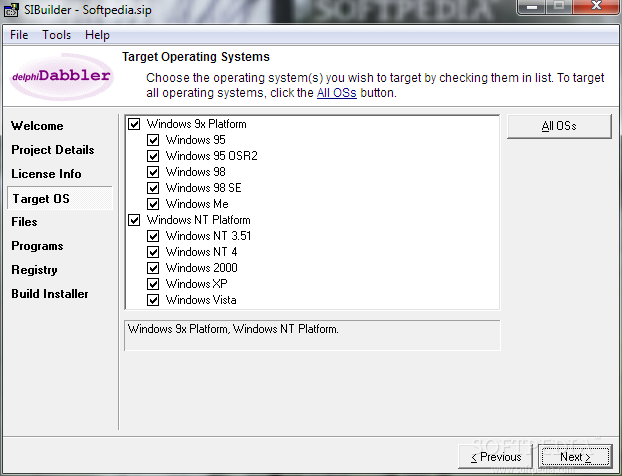This screenshot has width=622, height=476.
Task: Minimize the SIBuilder window
Action: [532, 7]
